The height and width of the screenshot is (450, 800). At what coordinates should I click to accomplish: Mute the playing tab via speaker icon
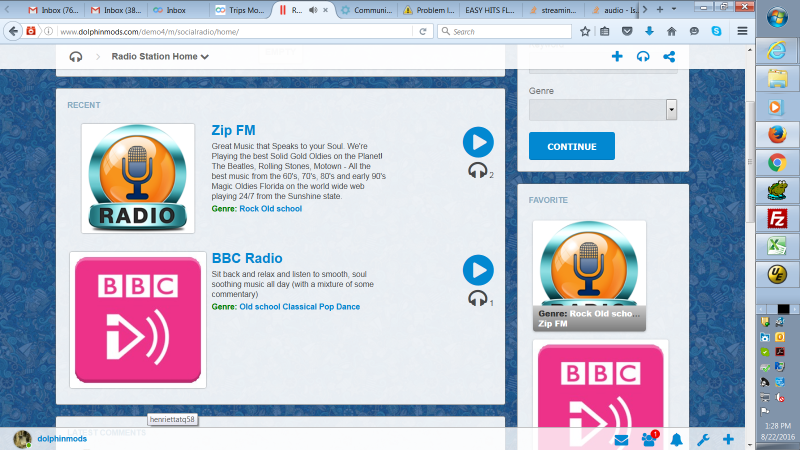313,10
